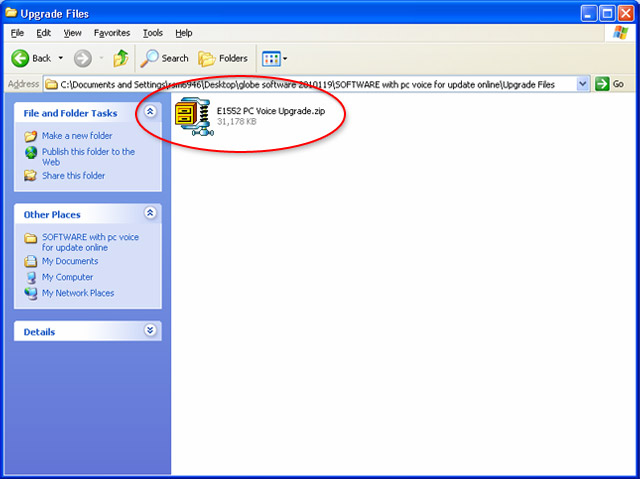The width and height of the screenshot is (640, 479).
Task: Click the Other Places header text
Action: point(52,215)
